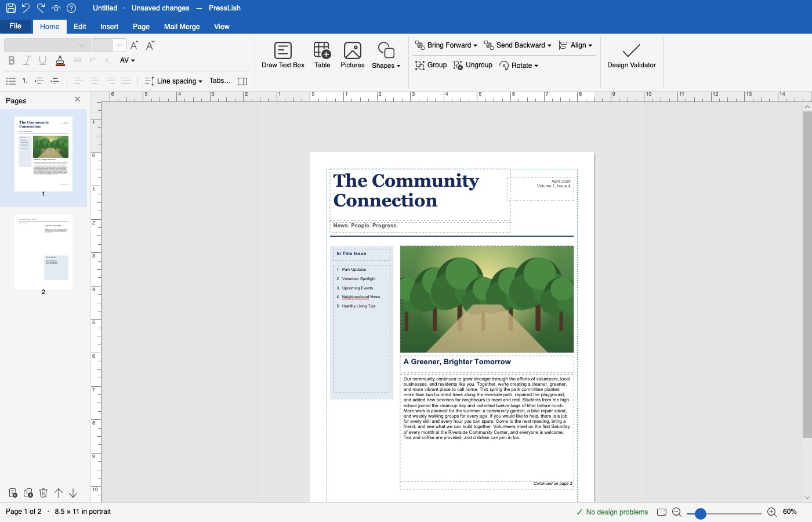Click the font color icon with red underline

point(60,60)
